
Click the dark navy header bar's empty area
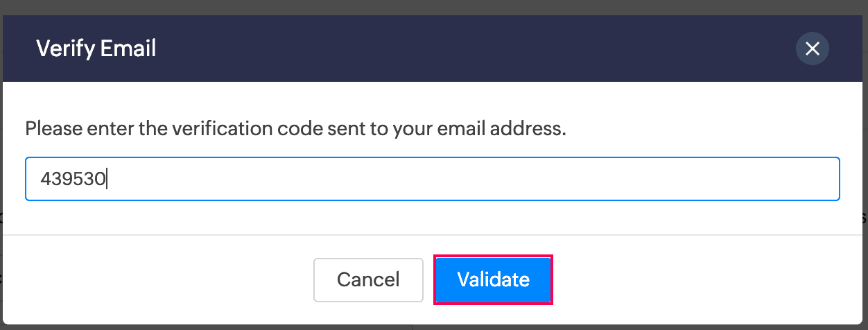[451, 49]
